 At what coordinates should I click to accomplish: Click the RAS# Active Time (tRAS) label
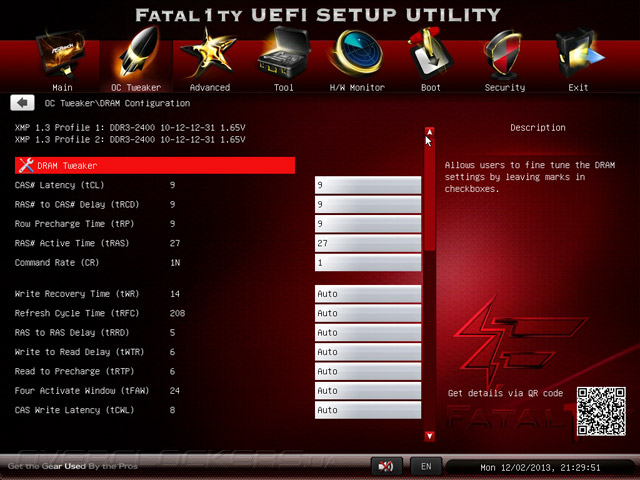[72, 243]
